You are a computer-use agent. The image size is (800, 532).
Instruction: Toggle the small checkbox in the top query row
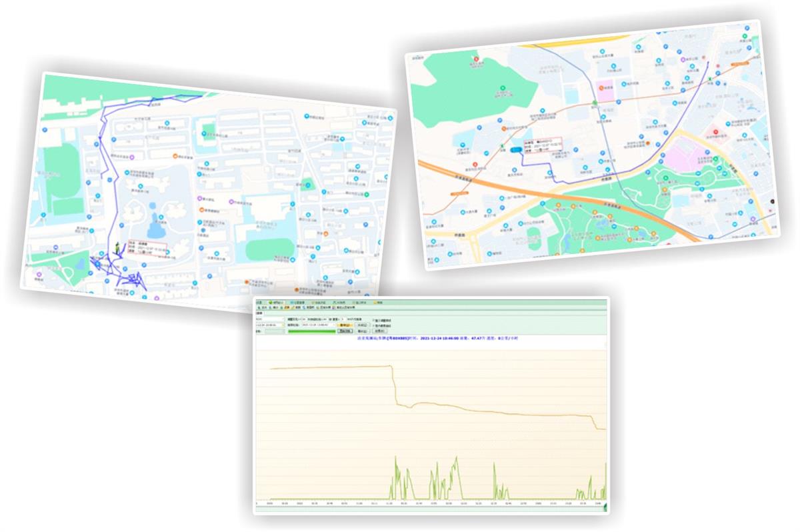pos(329,319)
